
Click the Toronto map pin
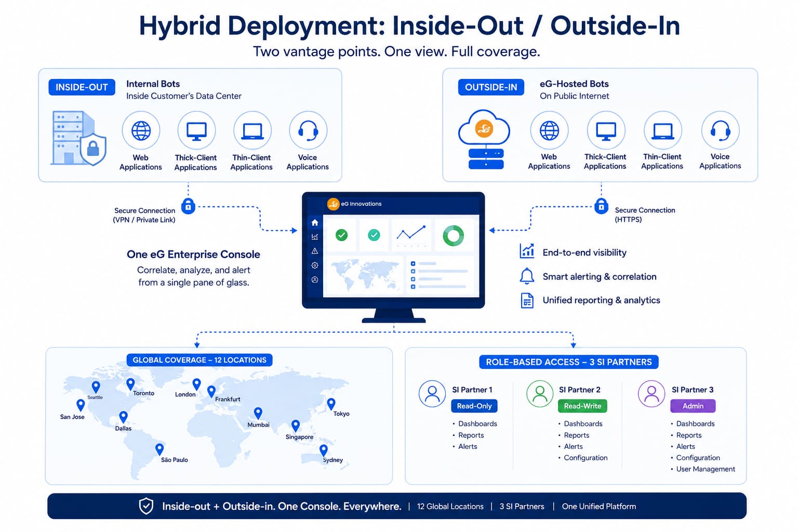[130, 384]
